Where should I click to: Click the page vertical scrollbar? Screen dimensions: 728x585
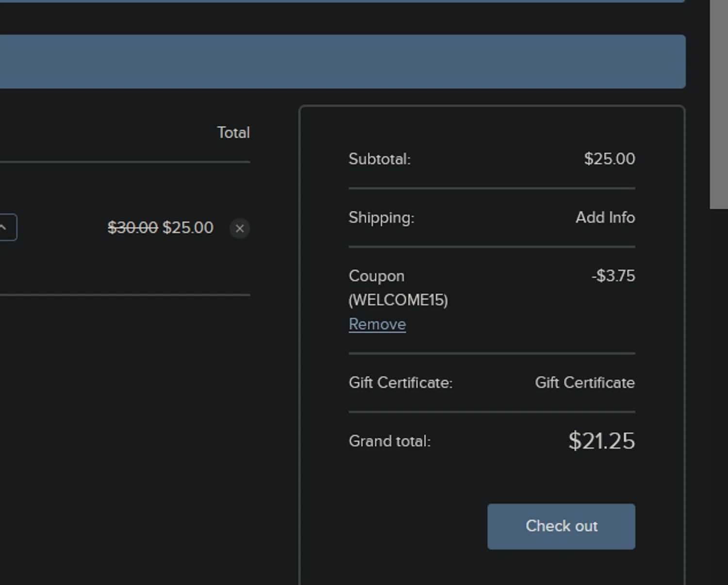[x=719, y=104]
